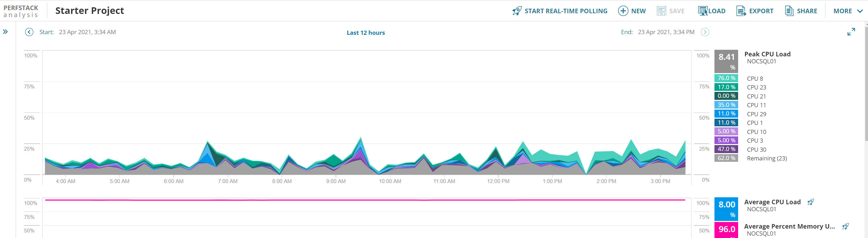Toggle Remaining (23) series swatch
The width and height of the screenshot is (868, 238).
(x=726, y=158)
